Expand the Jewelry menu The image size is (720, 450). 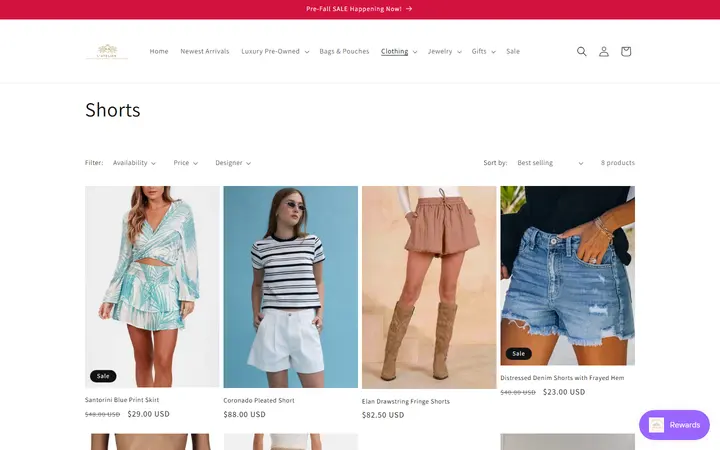(x=444, y=51)
